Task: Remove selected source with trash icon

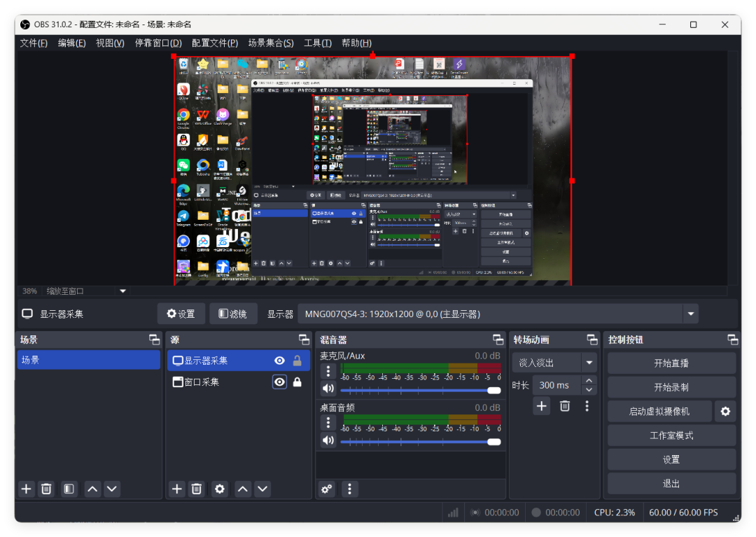Action: click(x=197, y=489)
